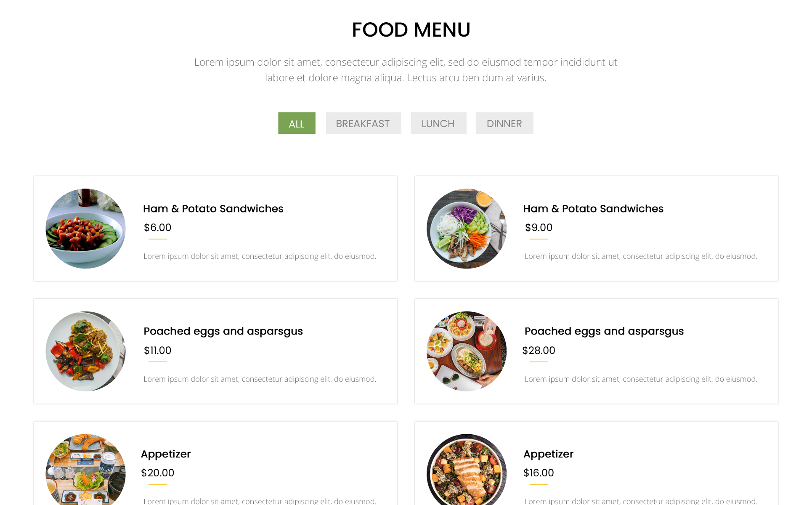Click the $16.00 price label
The image size is (812, 505).
[x=538, y=473]
